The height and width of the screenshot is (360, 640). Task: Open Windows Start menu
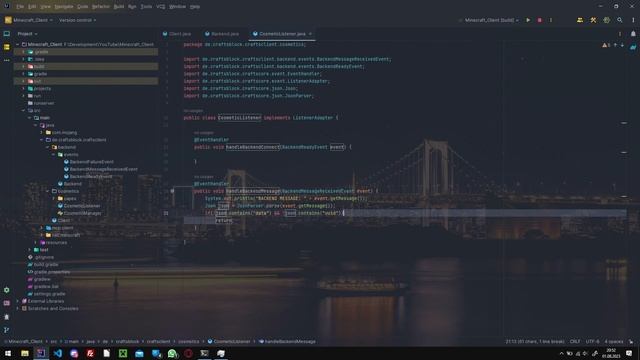pyautogui.click(x=8, y=353)
